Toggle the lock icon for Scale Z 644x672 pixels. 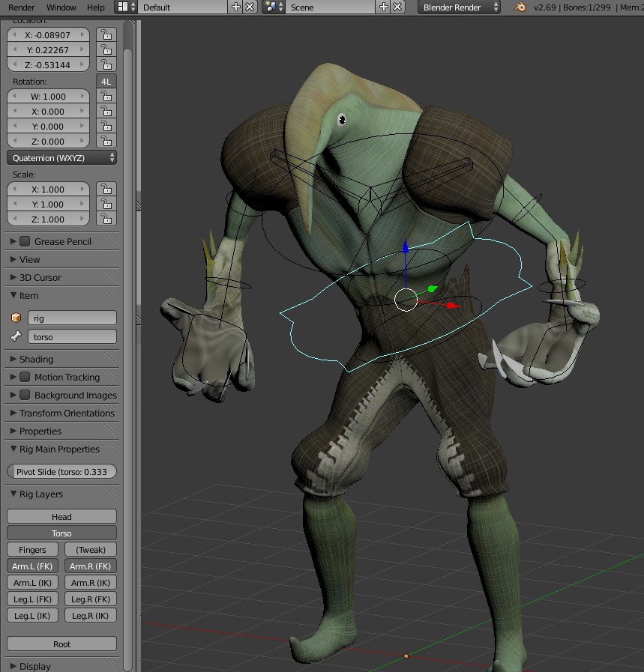point(106,219)
